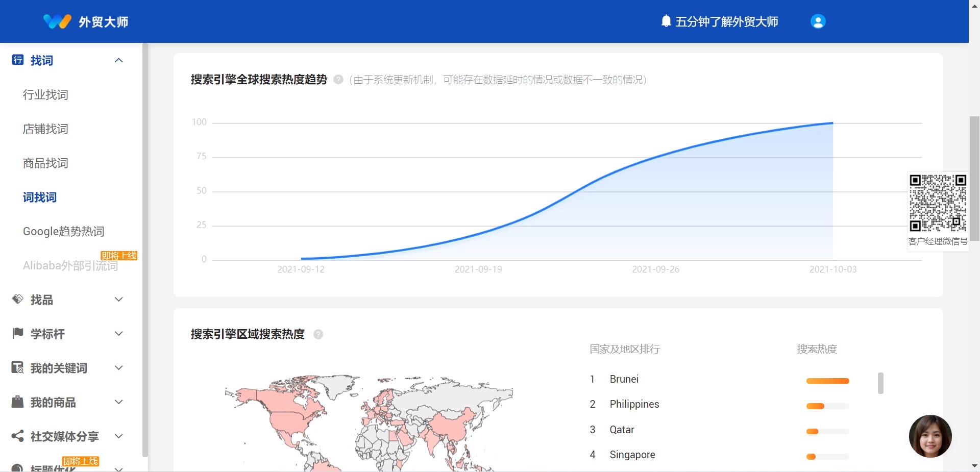Select 行业找词 from sidebar
Image resolution: width=980 pixels, height=472 pixels.
click(x=45, y=95)
